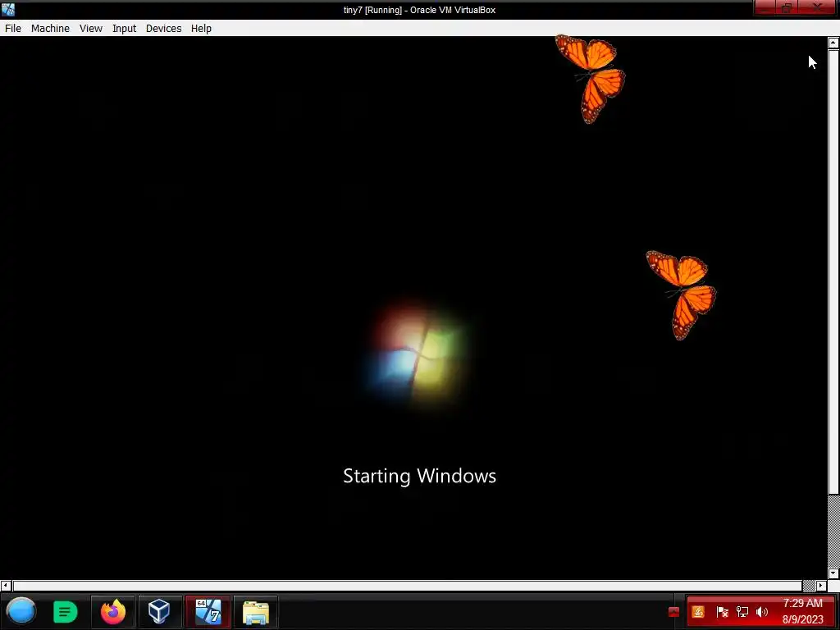Open the Help menu
Image resolution: width=840 pixels, height=630 pixels.
pos(201,29)
